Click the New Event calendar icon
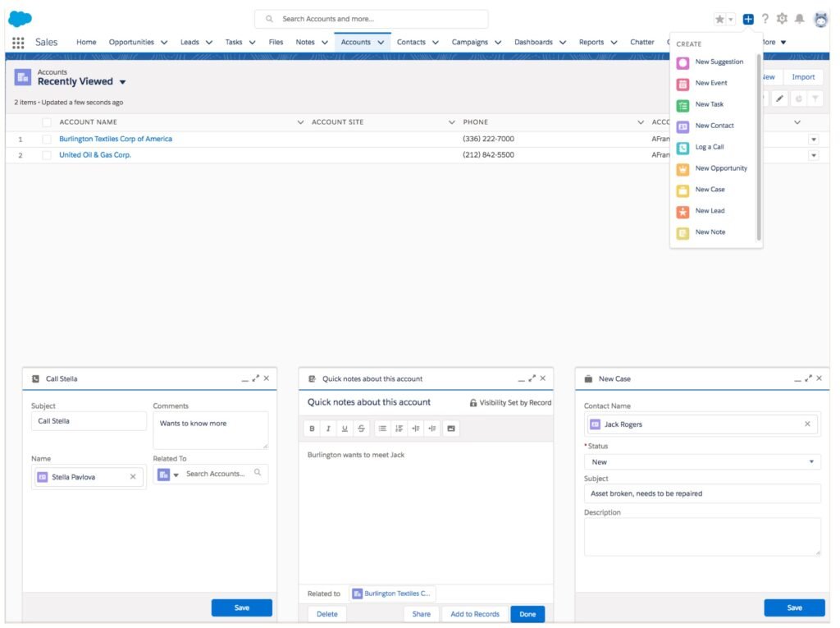The image size is (840, 628). click(682, 85)
